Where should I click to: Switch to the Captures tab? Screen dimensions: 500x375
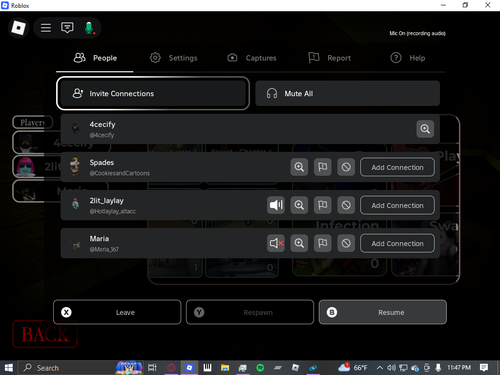pos(252,58)
